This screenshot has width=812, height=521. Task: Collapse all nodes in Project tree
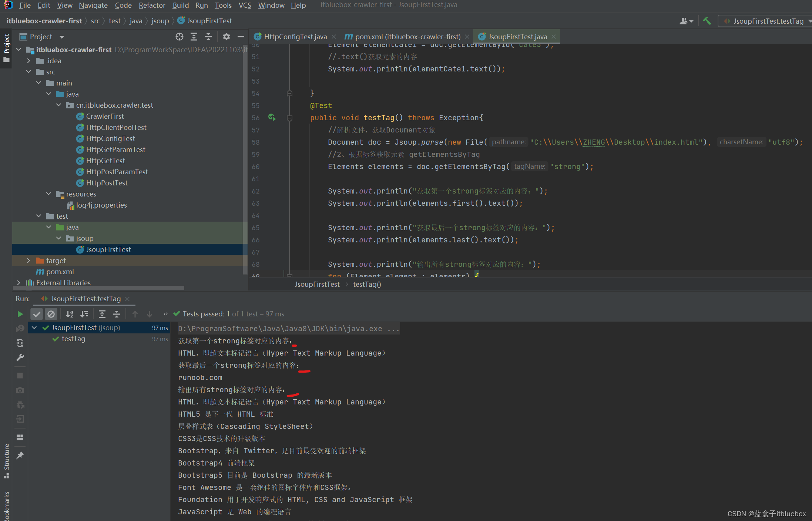[x=208, y=37]
